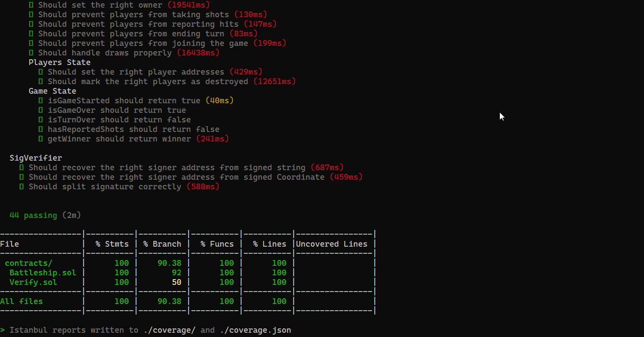Click the 'Verify.sol' file name
The width and height of the screenshot is (644, 337).
click(33, 282)
